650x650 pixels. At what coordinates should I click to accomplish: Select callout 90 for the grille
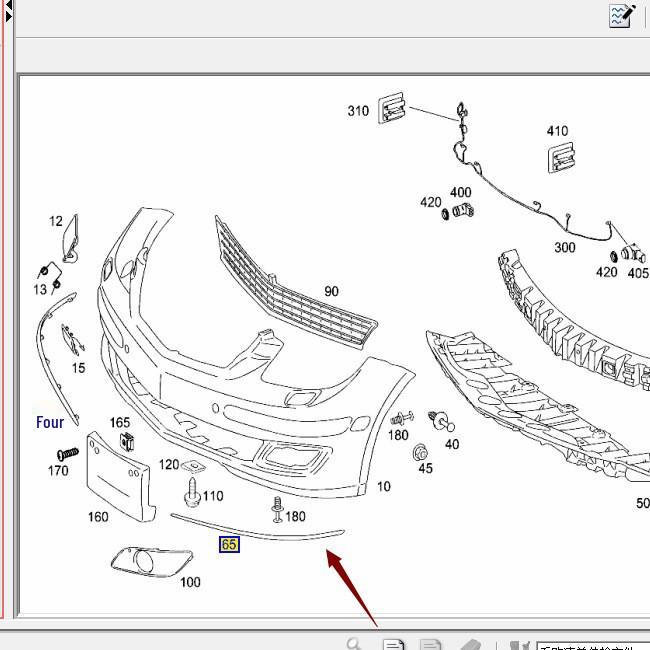(331, 291)
